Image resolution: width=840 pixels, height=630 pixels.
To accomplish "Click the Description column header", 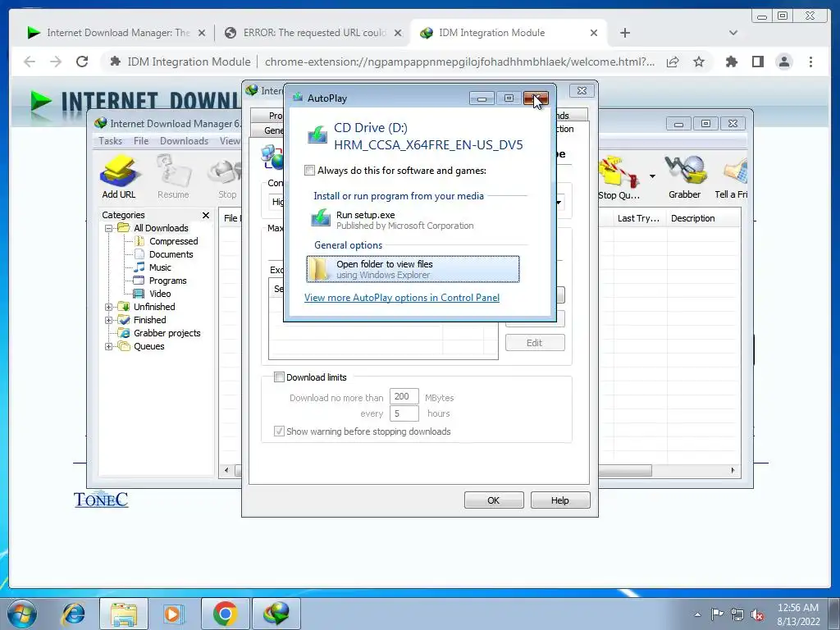I will (703, 218).
